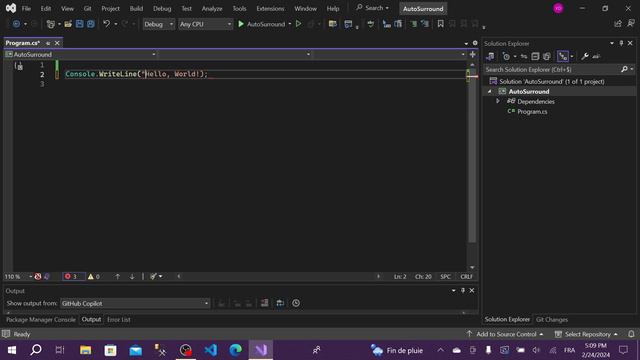Viewport: 640px width, 360px height.
Task: Open Show output from GitHub Copilot dropdown
Action: tap(135, 303)
